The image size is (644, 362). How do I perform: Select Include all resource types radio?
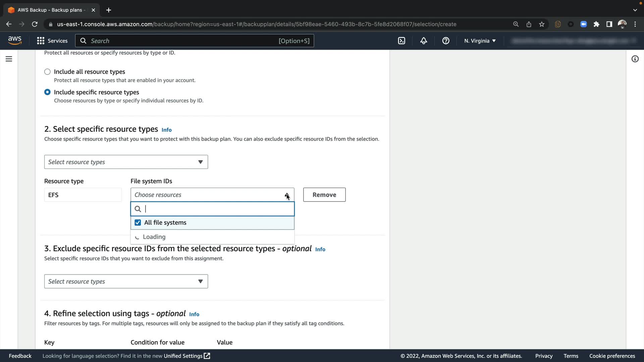[x=47, y=72]
